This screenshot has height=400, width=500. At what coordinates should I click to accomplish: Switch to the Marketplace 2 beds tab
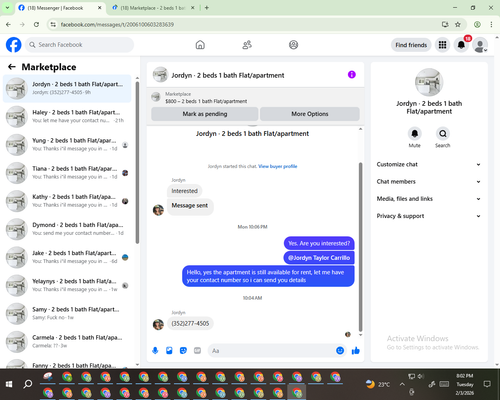[153, 8]
